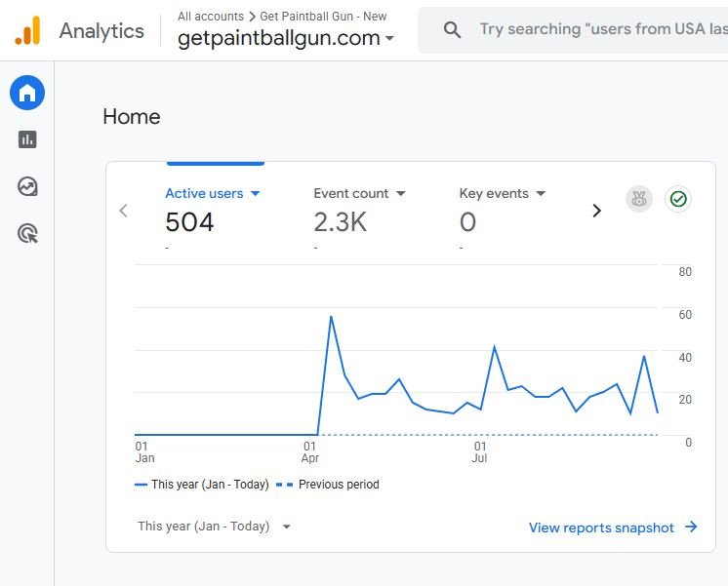This screenshot has height=586, width=728.
Task: Click All accounts breadcrumb
Action: click(x=211, y=17)
